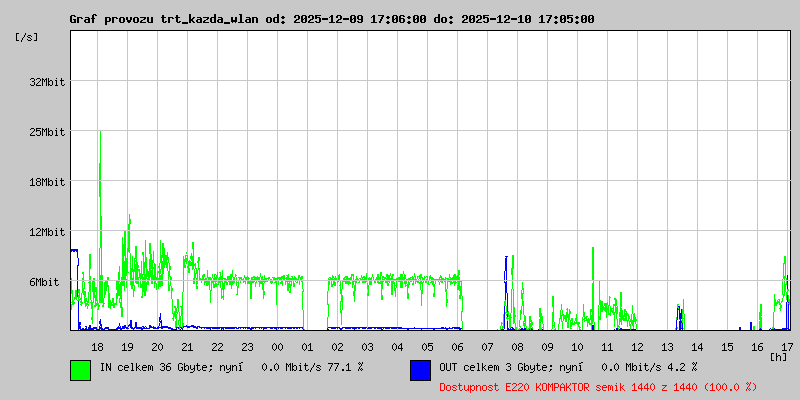
Task: Click the 00 midnight hour marker on x-axis
Action: click(x=277, y=346)
